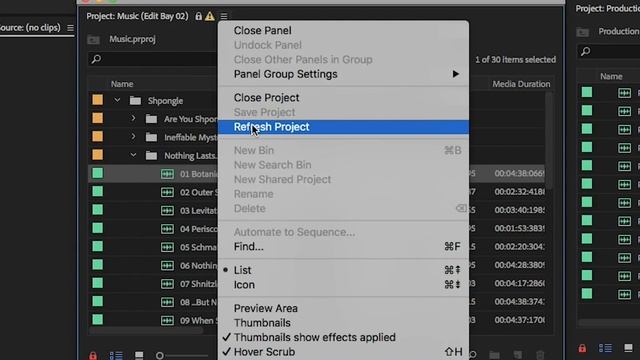Click the Delete bin icon in Music project footer
The image size is (640, 360).
540,355
